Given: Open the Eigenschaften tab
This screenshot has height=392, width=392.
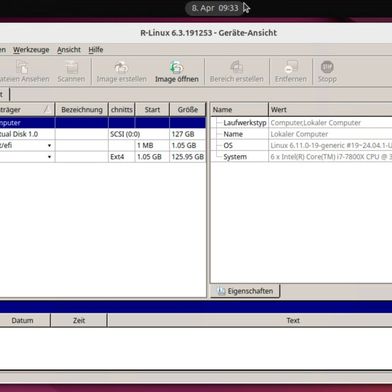Looking at the screenshot, I should click(245, 291).
